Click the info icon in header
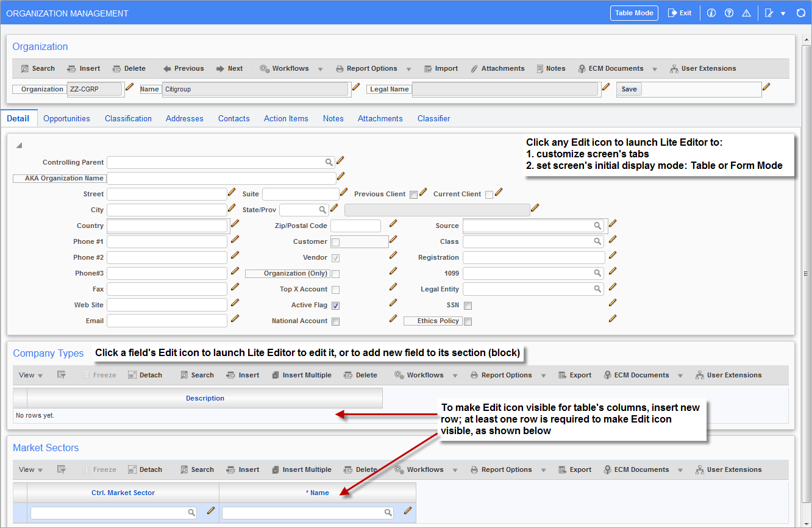This screenshot has height=528, width=812. coord(711,13)
